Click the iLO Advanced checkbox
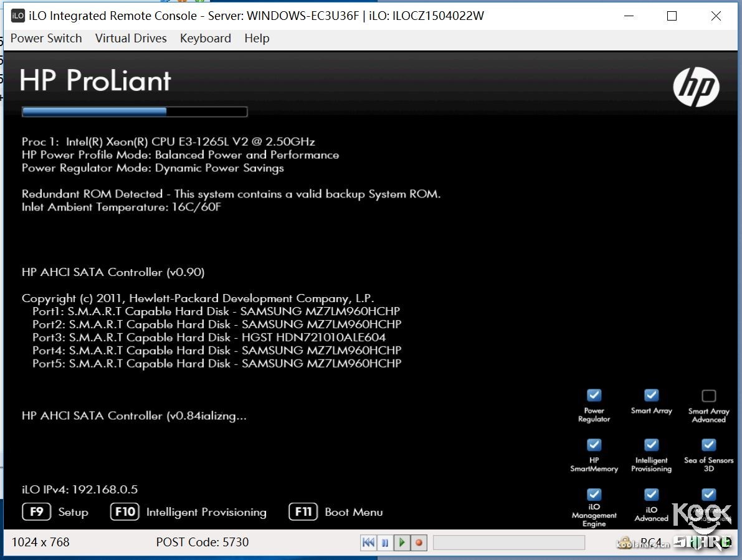The width and height of the screenshot is (742, 560). point(651,494)
